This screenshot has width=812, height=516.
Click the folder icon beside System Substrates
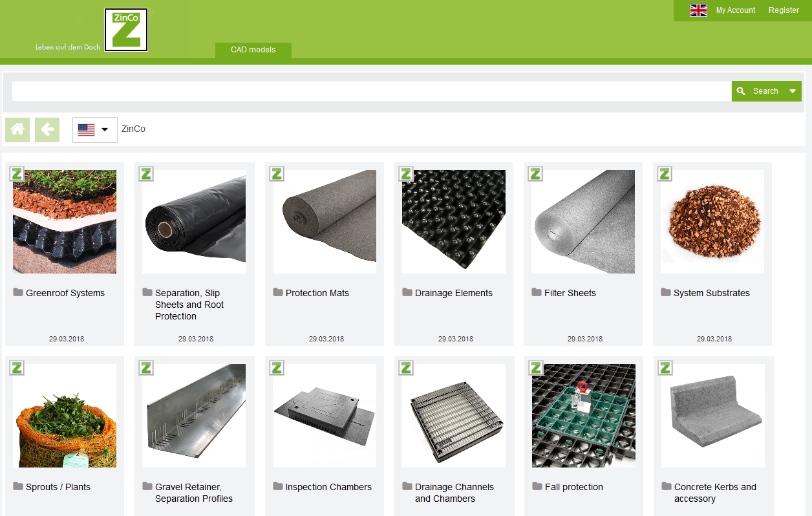(666, 292)
